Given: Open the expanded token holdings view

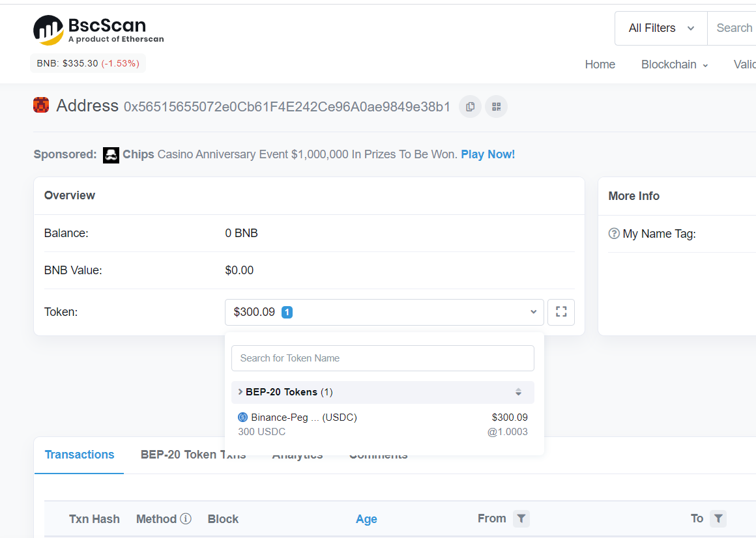Looking at the screenshot, I should [560, 312].
